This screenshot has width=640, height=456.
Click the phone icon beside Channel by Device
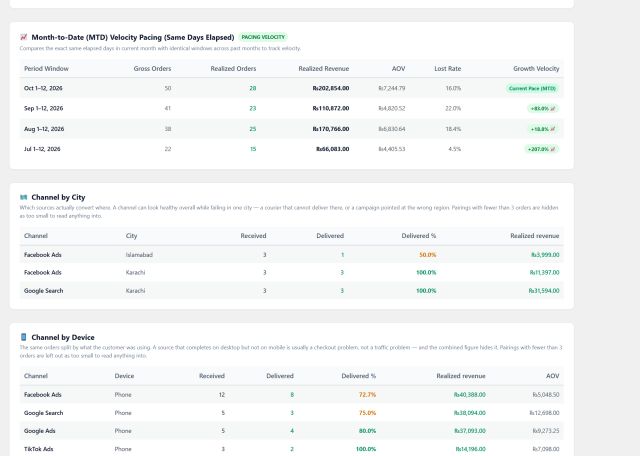pos(24,337)
